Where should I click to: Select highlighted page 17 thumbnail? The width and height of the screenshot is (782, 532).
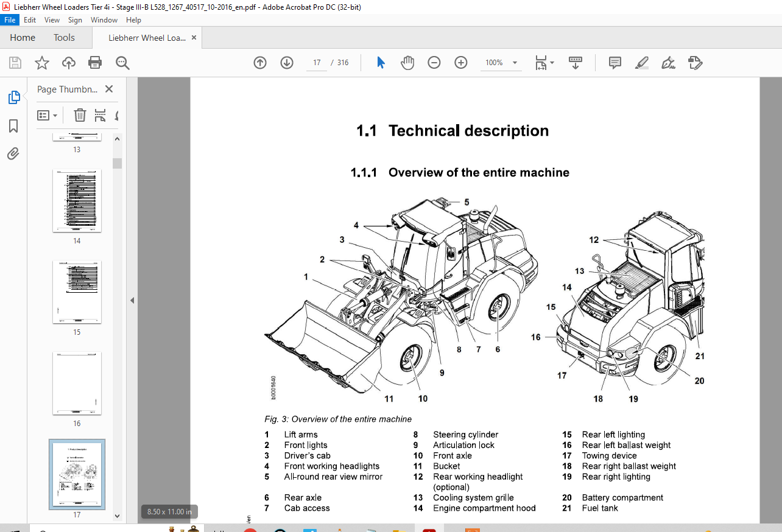point(77,474)
